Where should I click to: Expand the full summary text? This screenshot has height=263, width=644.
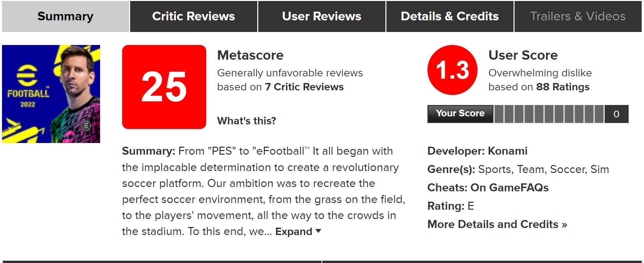[x=294, y=231]
